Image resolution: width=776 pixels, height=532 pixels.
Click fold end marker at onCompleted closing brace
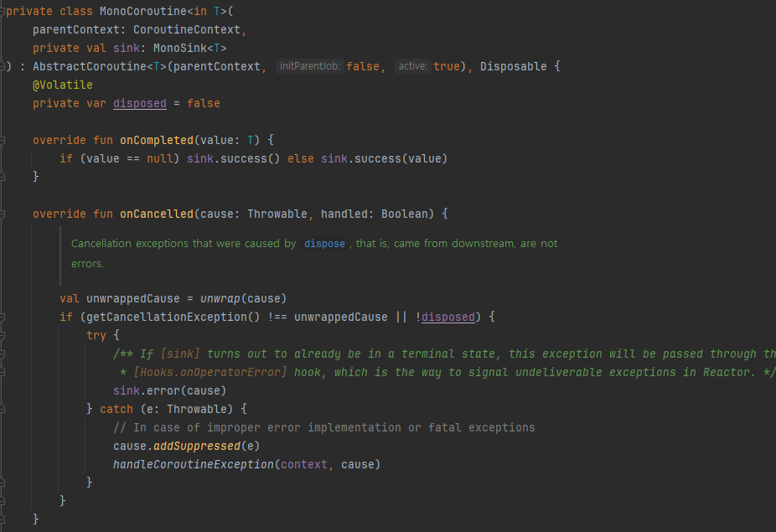[2, 177]
